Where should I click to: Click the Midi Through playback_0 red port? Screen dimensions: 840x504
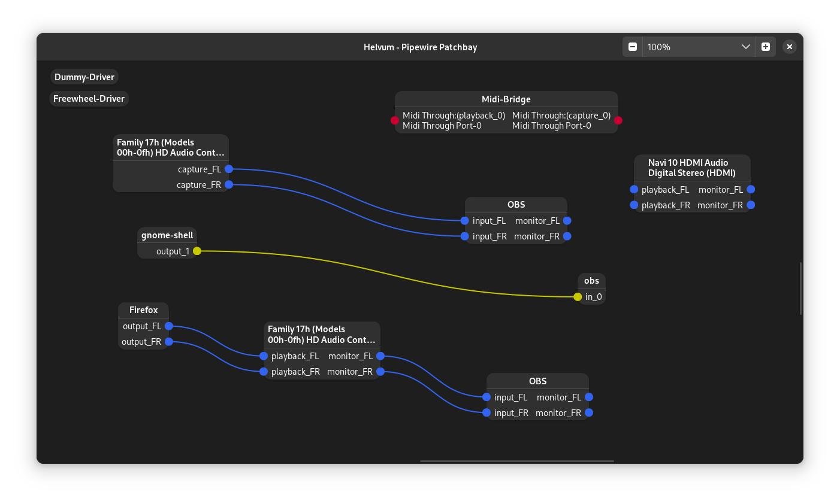point(395,120)
